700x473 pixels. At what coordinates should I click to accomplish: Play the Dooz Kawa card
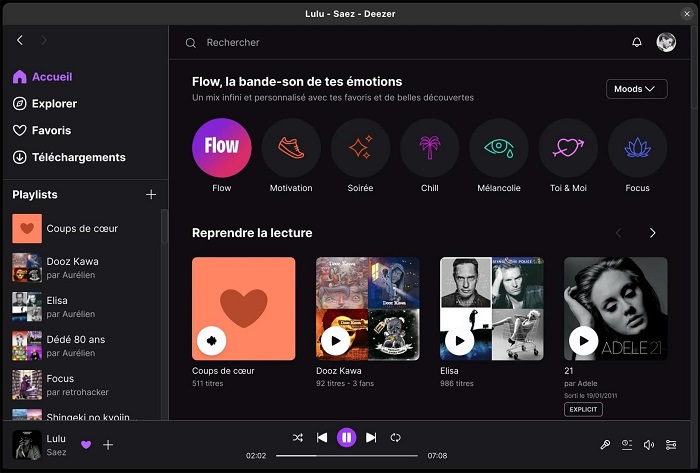(x=335, y=341)
